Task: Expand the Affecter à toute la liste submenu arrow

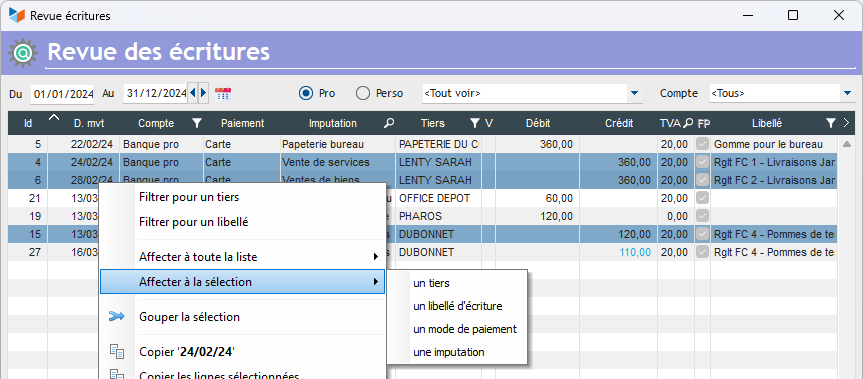Action: click(x=376, y=257)
